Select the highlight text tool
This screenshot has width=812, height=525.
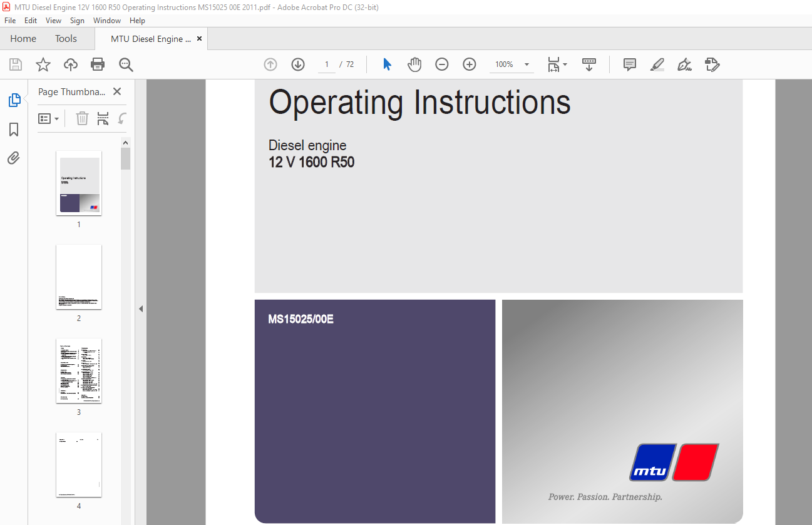pyautogui.click(x=657, y=64)
